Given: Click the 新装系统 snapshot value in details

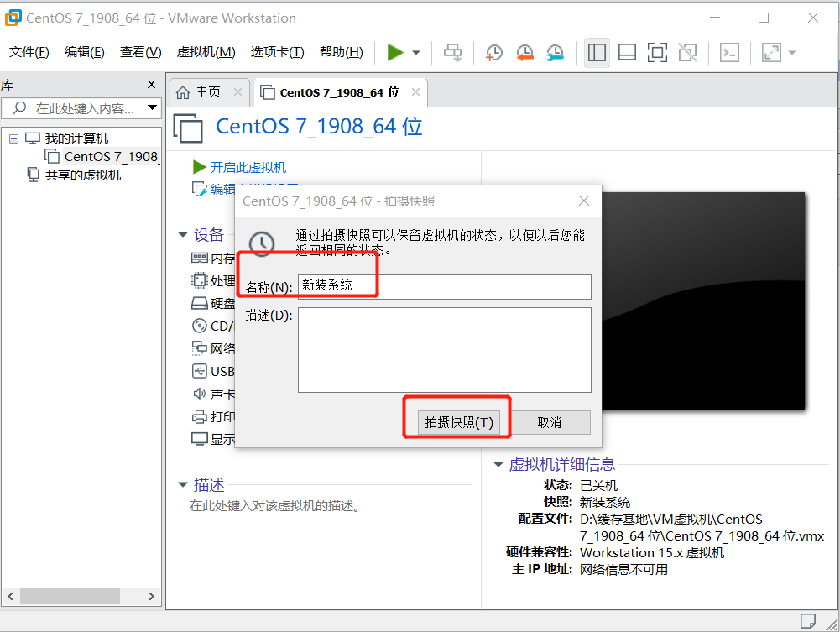Looking at the screenshot, I should (605, 503).
